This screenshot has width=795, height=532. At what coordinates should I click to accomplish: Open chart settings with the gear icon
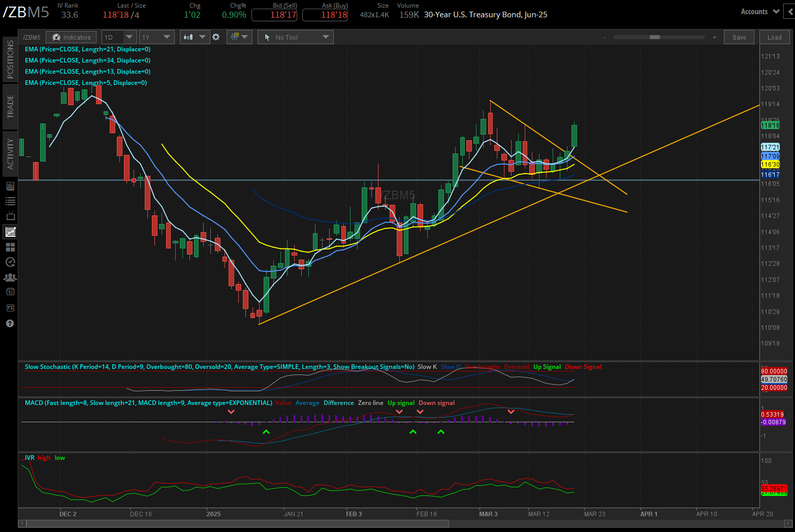216,37
